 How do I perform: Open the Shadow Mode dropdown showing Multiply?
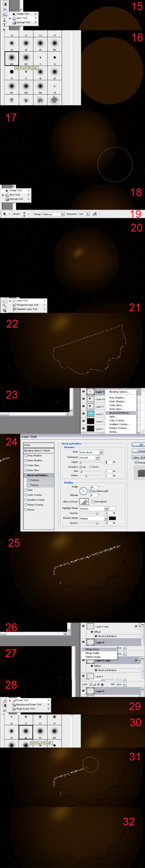coord(106,518)
